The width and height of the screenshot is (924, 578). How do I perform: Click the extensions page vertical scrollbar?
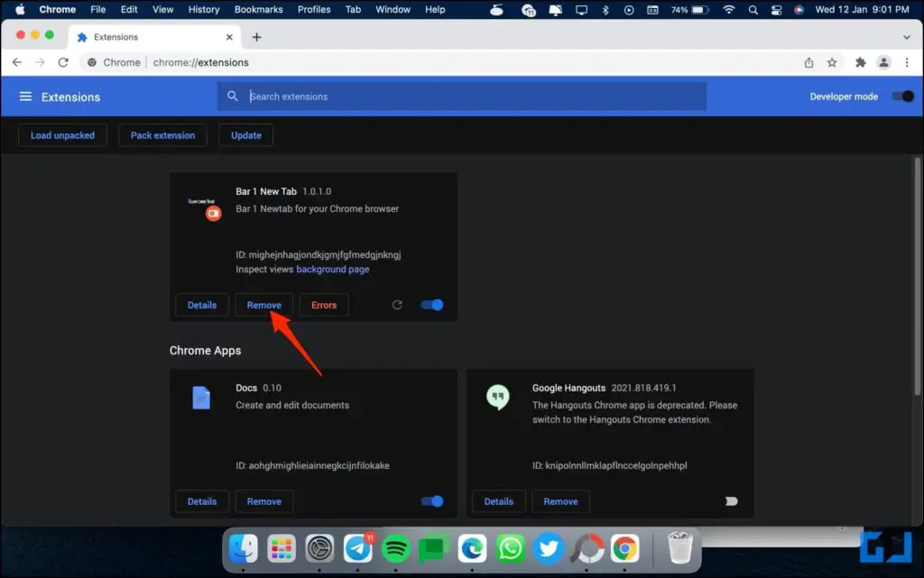(917, 277)
